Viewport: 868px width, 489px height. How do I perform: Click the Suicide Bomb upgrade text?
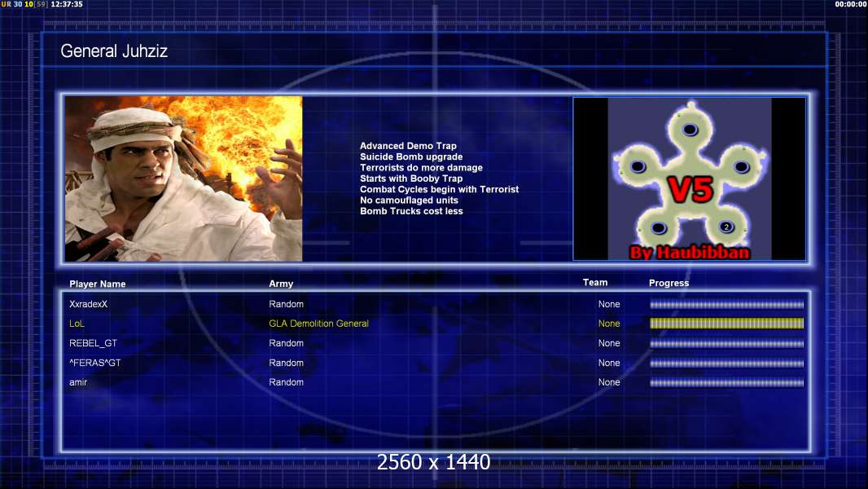[411, 156]
